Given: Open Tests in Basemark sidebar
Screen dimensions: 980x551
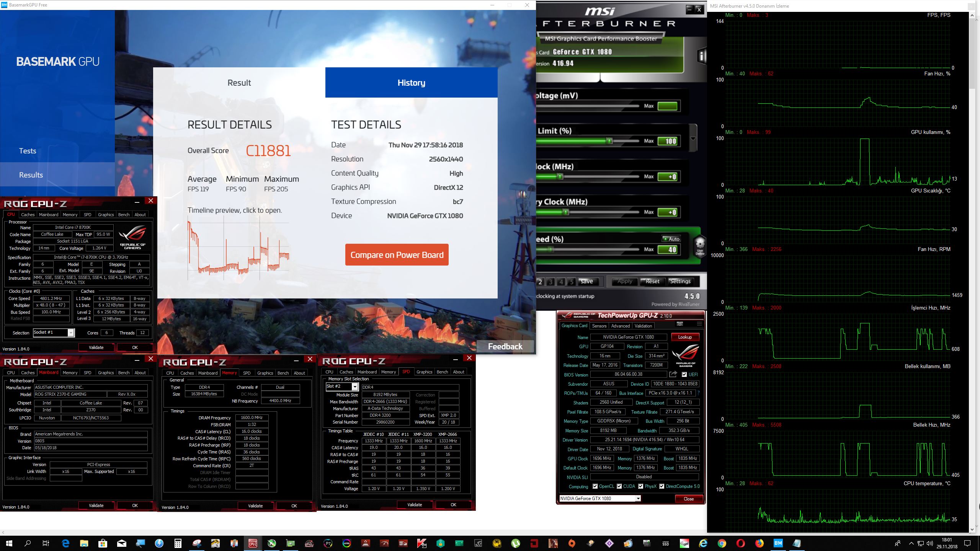Looking at the screenshot, I should click(x=28, y=151).
